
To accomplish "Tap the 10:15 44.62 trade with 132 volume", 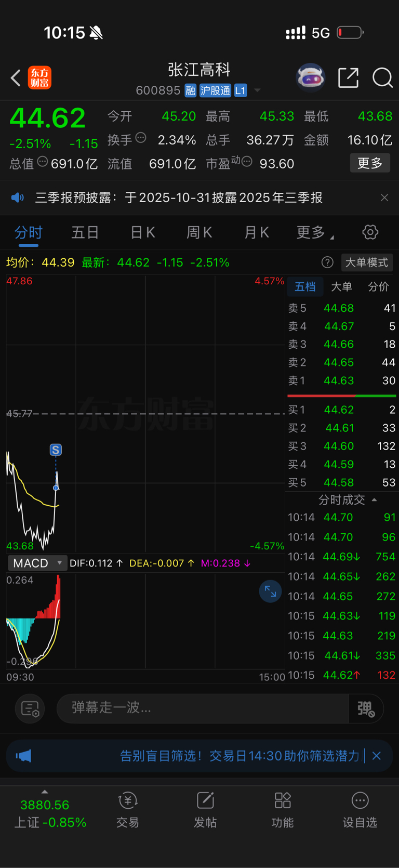I will [x=342, y=675].
